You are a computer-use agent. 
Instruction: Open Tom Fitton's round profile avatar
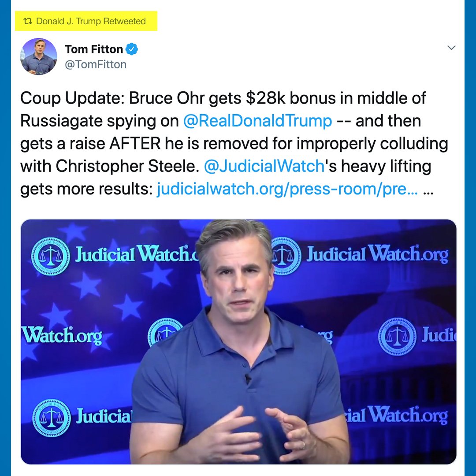click(x=38, y=56)
